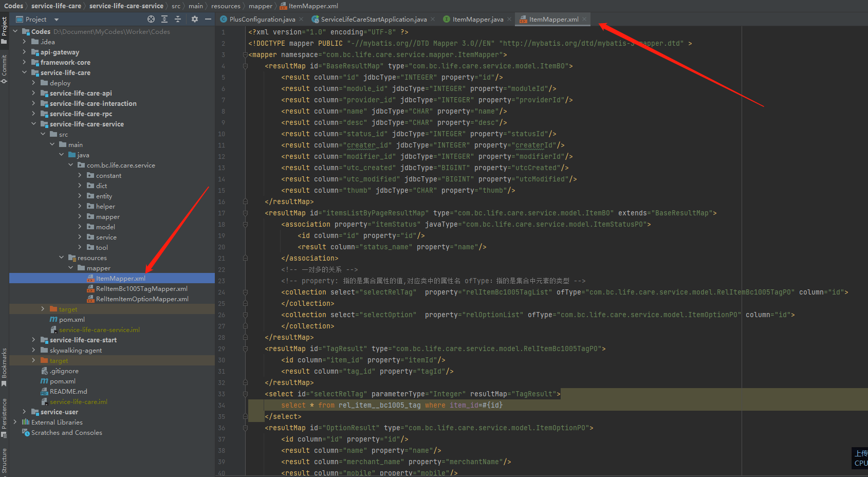Expand the deploy folder
The height and width of the screenshot is (477, 868).
tap(33, 83)
